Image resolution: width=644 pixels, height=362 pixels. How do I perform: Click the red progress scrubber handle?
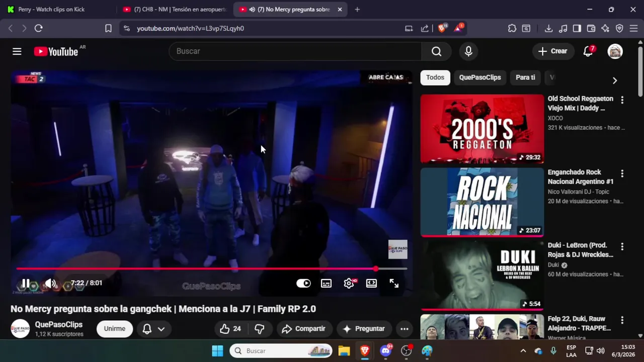point(375,269)
